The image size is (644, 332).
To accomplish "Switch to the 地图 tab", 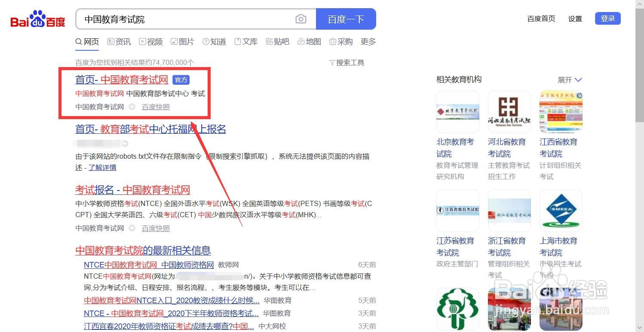I will point(309,42).
